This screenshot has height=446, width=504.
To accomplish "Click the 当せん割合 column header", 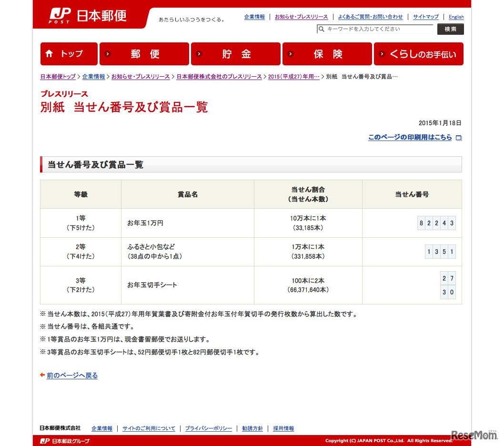I will (308, 194).
